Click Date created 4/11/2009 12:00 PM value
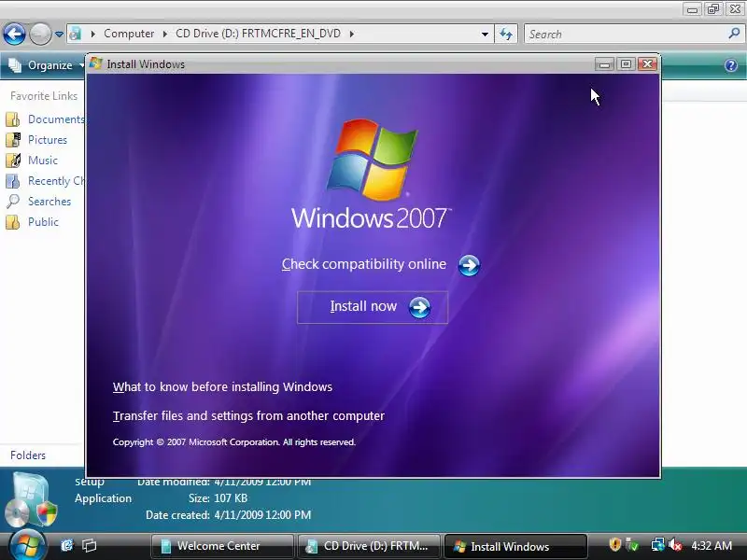747x560 pixels. coord(262,515)
